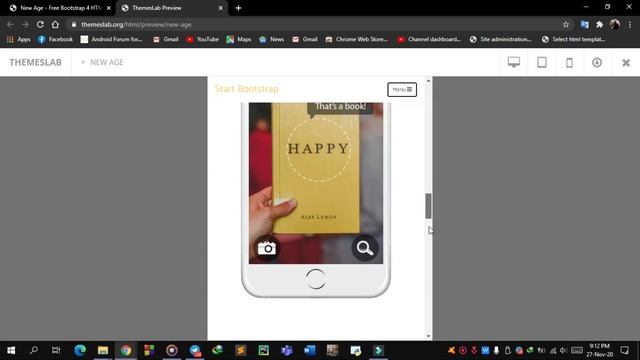
Task: Open the Maps bookmark
Action: [239, 39]
